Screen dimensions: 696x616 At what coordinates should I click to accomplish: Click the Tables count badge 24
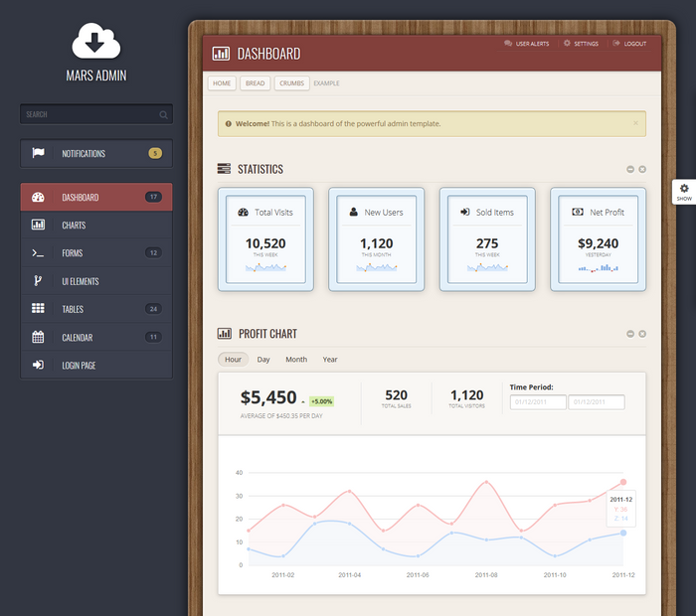(153, 309)
